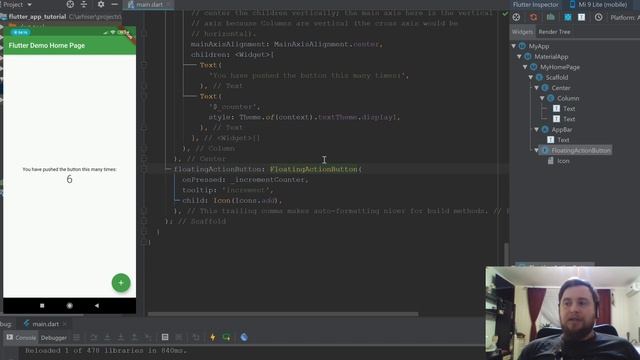640x360 pixels.
Task: Click the step into debug icon
Action: click(107, 337)
